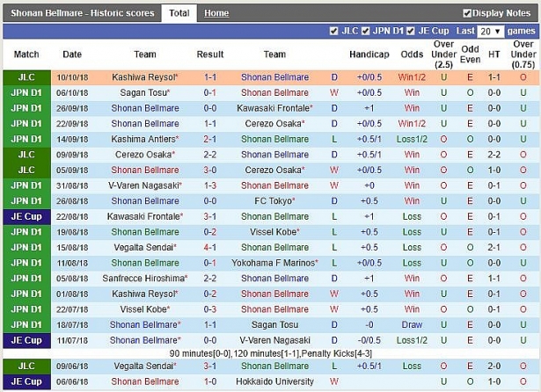Open the 3-0 result for 05/09/18
Image resolution: width=541 pixels, height=392 pixels.
(x=210, y=170)
